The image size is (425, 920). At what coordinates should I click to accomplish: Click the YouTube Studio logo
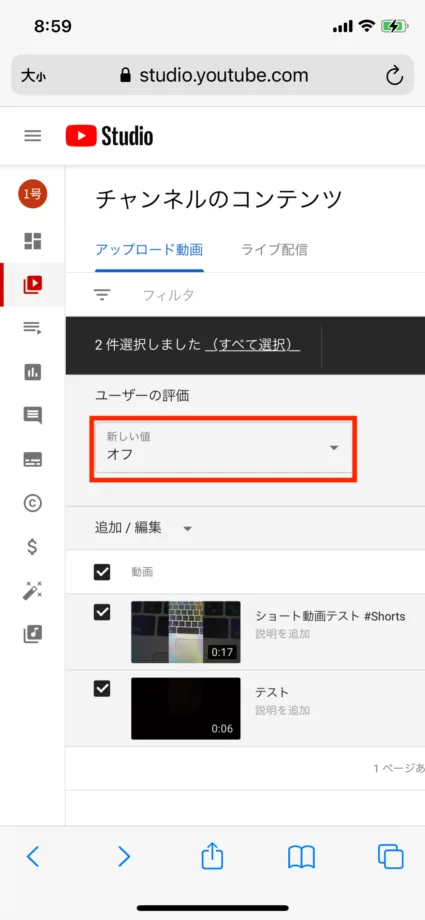tap(109, 136)
